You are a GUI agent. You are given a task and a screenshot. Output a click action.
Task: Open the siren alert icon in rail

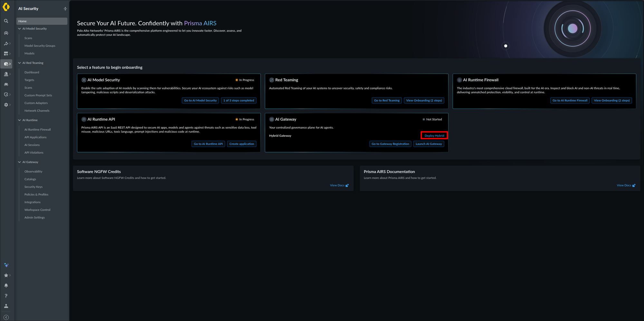(6, 74)
